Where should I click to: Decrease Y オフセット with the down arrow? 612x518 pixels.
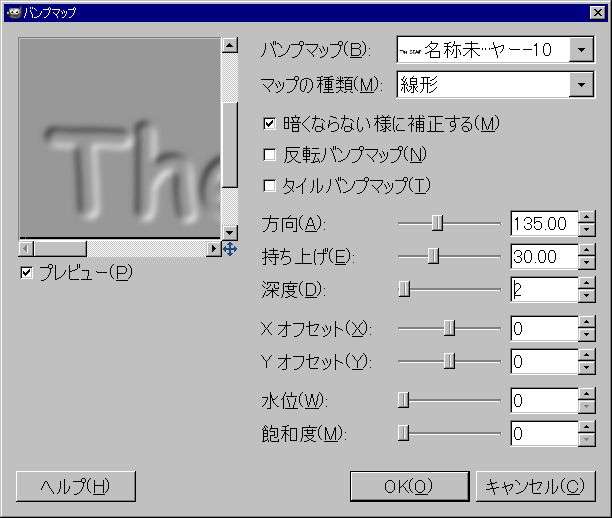pos(587,368)
